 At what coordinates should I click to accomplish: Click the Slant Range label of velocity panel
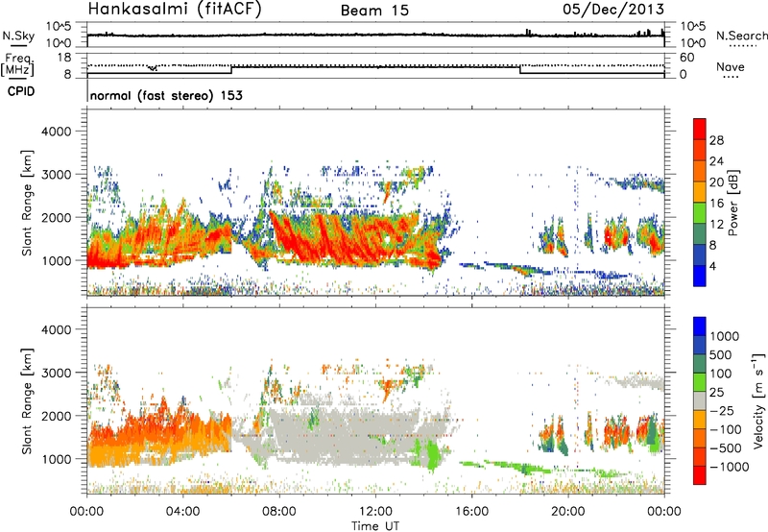pos(27,400)
